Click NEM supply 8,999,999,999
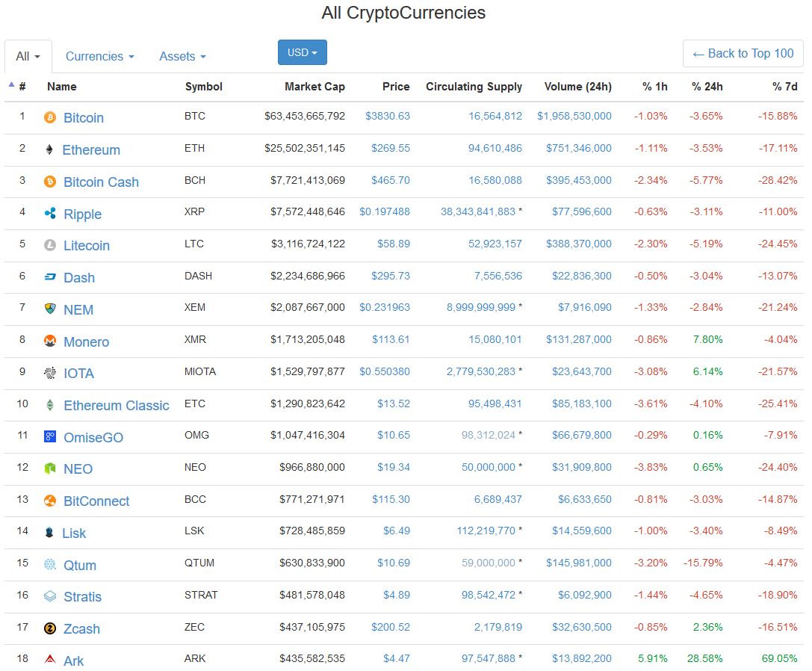 [x=481, y=307]
